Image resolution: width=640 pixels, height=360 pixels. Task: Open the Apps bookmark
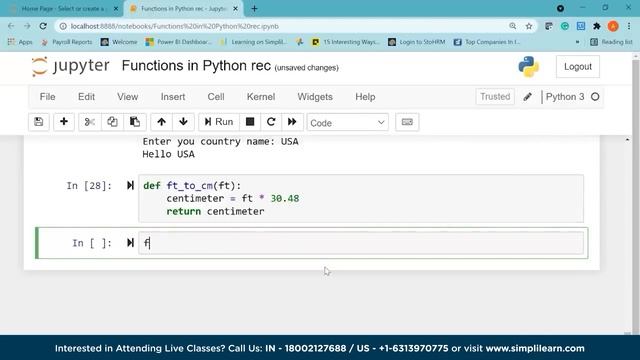(x=20, y=42)
